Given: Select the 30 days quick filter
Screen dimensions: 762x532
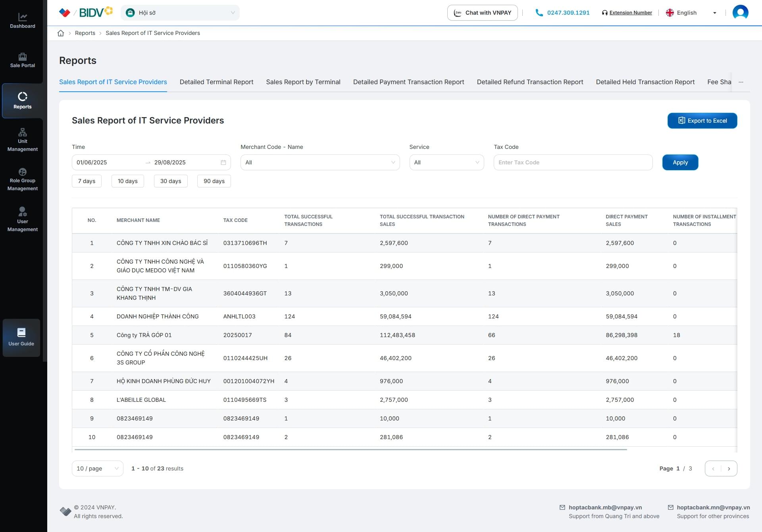Looking at the screenshot, I should 171,181.
